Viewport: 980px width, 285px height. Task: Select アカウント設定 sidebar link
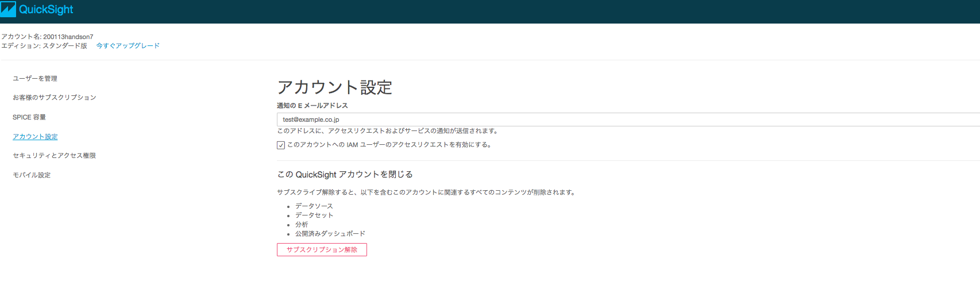coord(35,137)
